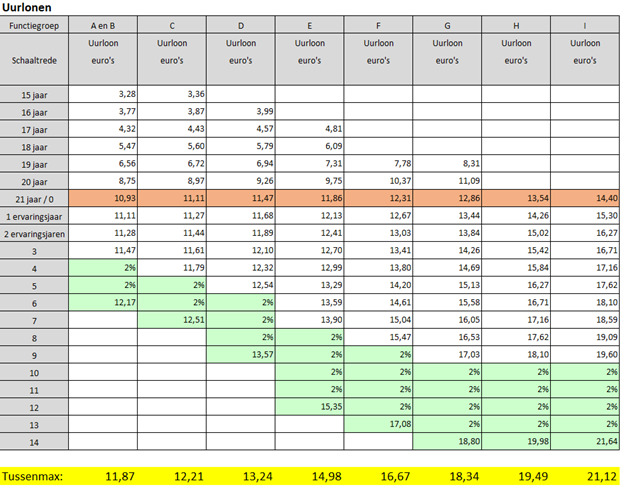Click the yellow Tussenmax label

tap(35, 474)
